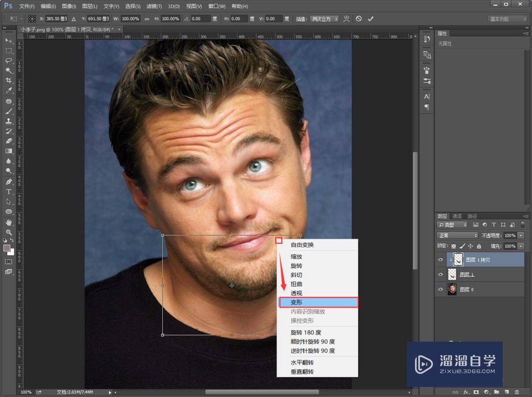The image size is (532, 397).
Task: Select the Hand tool
Action: [9, 222]
